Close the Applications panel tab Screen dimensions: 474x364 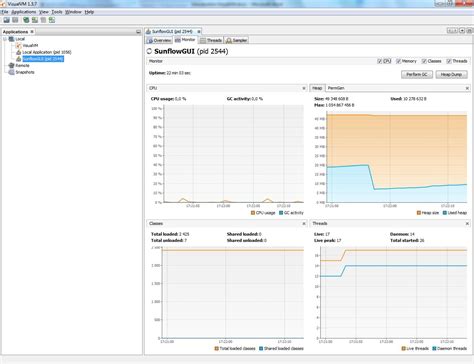click(x=32, y=32)
